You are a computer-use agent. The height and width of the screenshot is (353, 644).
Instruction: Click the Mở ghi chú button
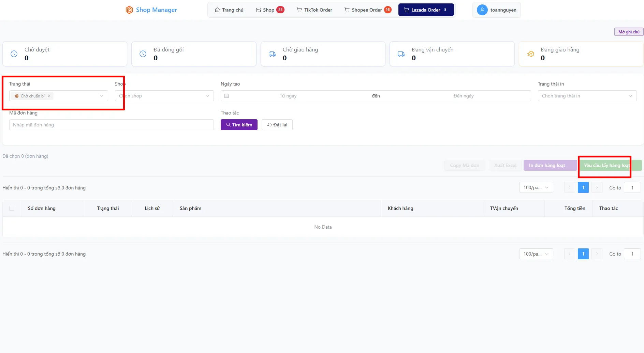click(x=629, y=32)
